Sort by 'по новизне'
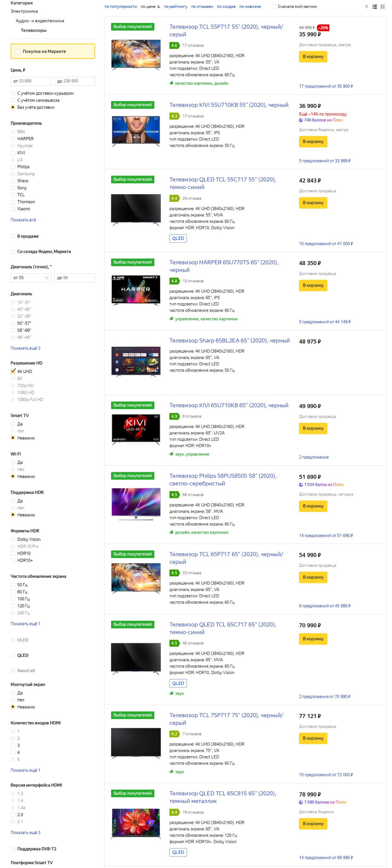Image resolution: width=392 pixels, height=868 pixels. pos(250,6)
